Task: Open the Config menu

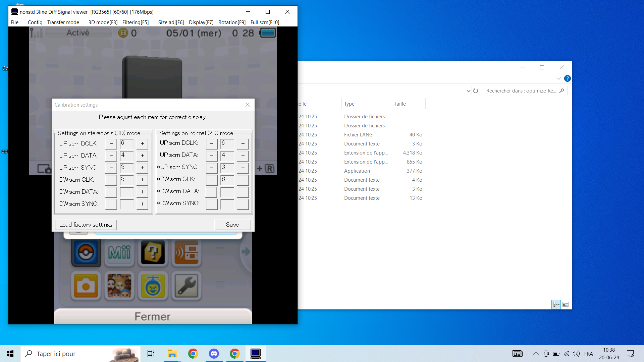Action: coord(35,22)
